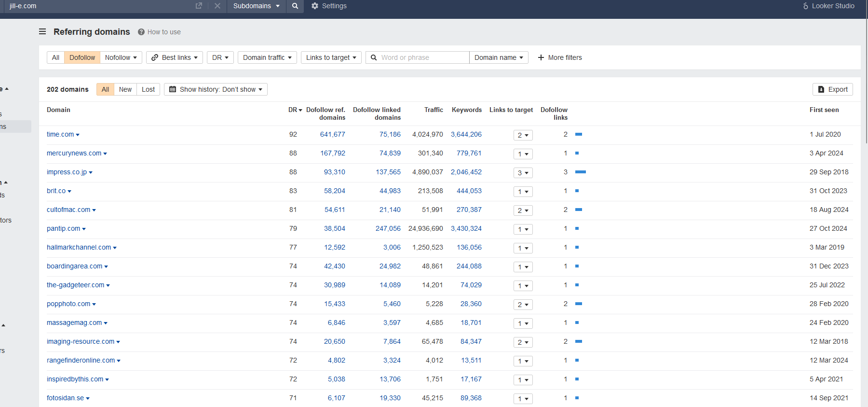Click the Word or phrase search field

tap(418, 57)
